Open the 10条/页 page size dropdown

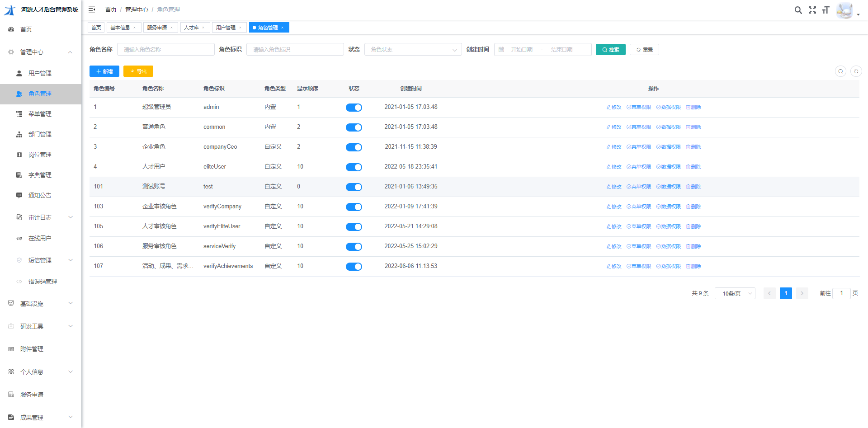click(735, 293)
